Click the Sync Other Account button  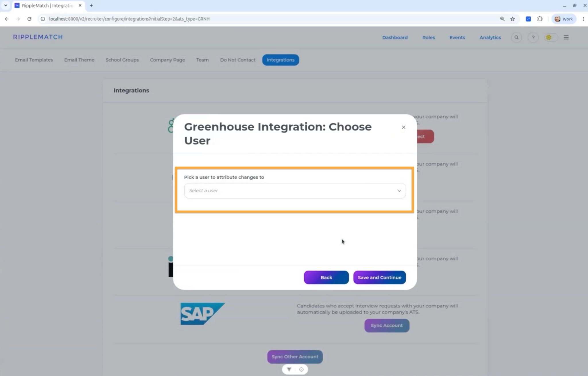pyautogui.click(x=295, y=357)
